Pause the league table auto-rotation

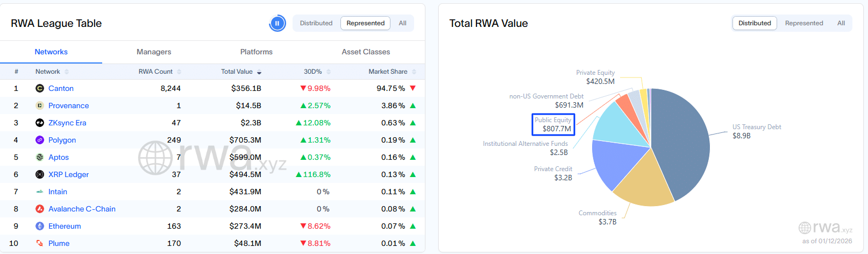(x=277, y=23)
